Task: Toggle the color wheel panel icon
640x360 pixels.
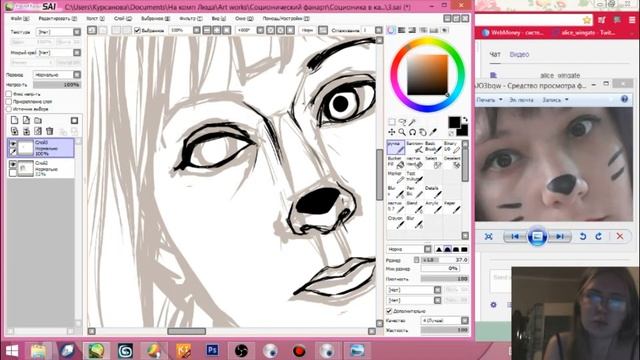Action: [391, 30]
